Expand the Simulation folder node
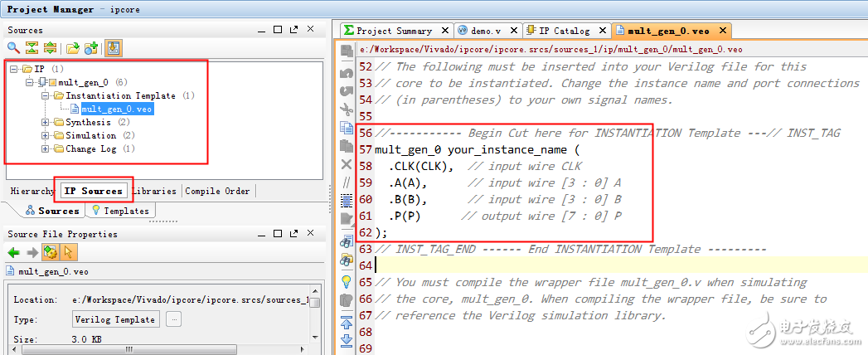The width and height of the screenshot is (868, 355). (x=46, y=135)
